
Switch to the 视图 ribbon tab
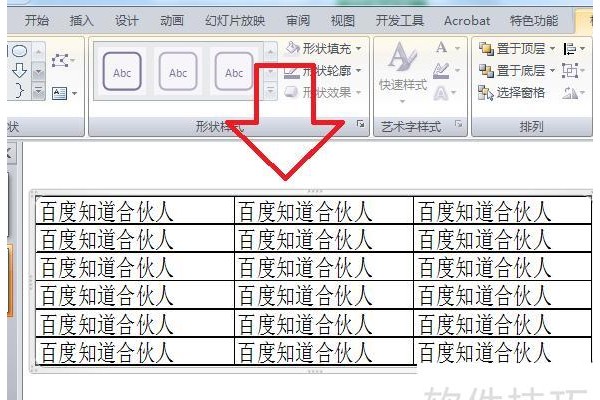(343, 20)
